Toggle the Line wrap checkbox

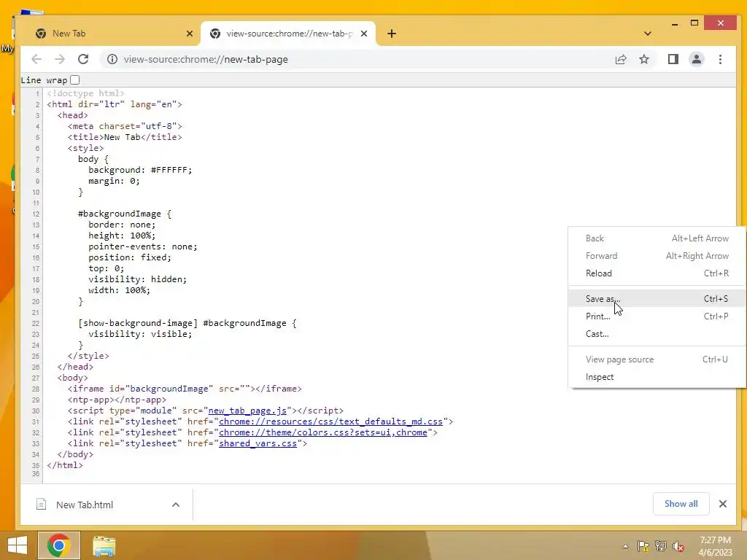click(75, 80)
